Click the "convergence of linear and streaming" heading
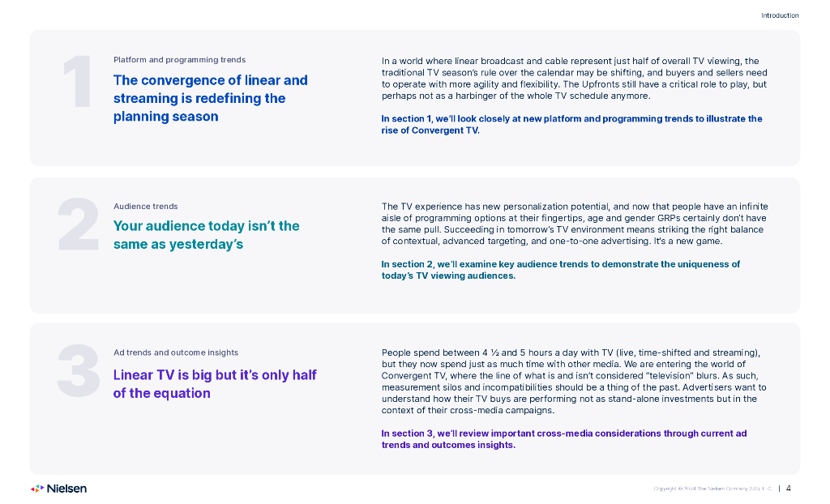The width and height of the screenshot is (830, 504). (210, 98)
